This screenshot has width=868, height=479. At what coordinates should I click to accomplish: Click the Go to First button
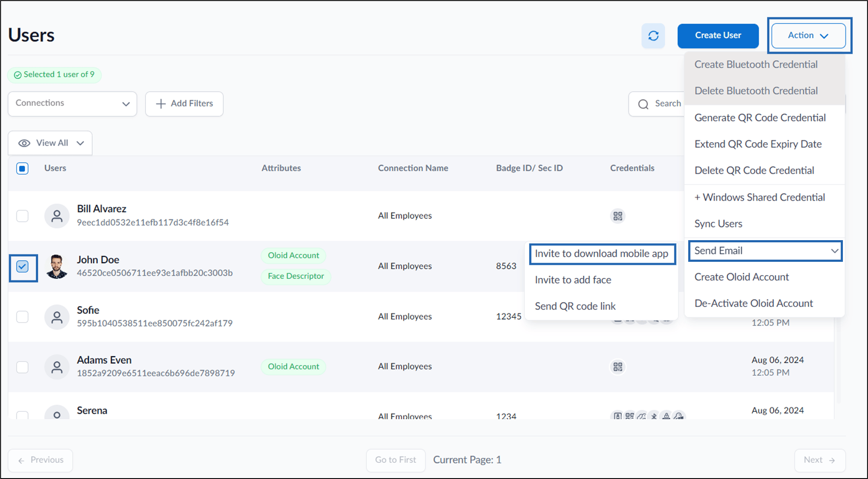pos(395,460)
